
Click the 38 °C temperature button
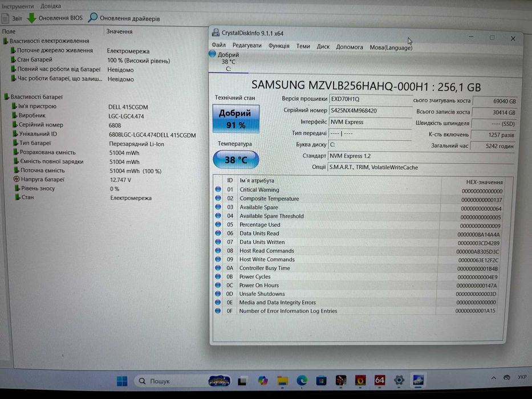tap(236, 160)
